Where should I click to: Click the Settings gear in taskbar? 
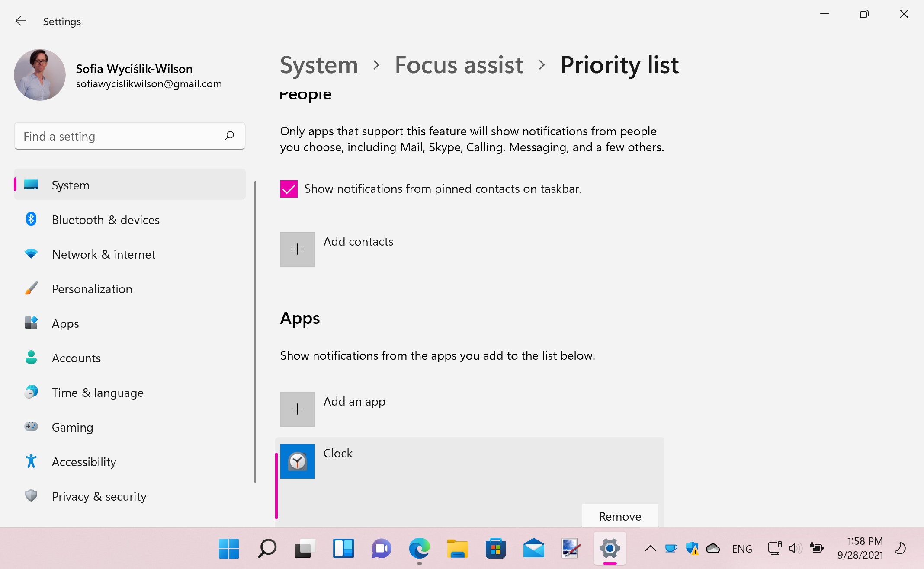(x=608, y=549)
